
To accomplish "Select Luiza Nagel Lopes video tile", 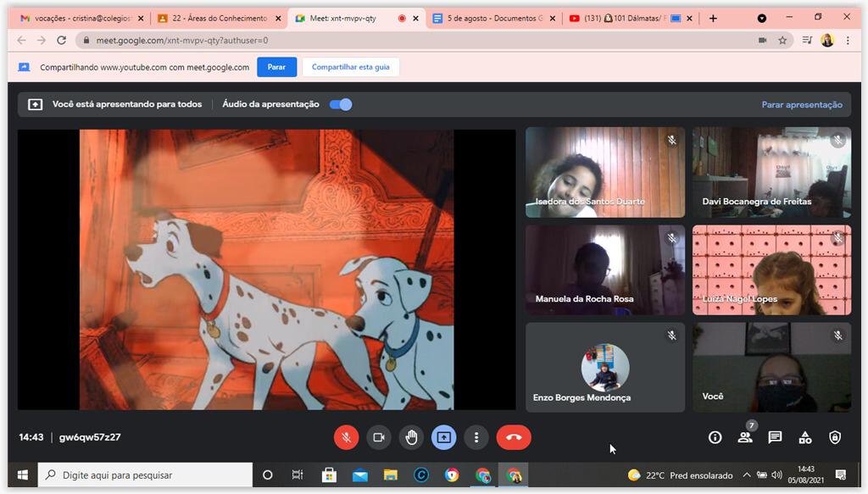I will [x=771, y=269].
